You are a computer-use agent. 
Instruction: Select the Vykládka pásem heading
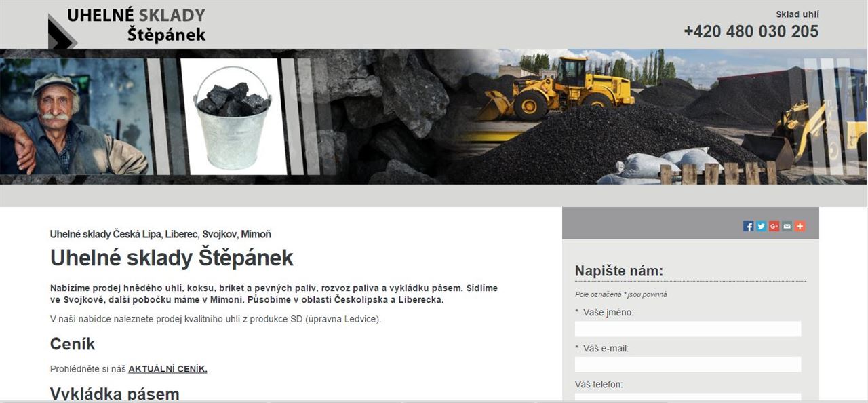click(115, 394)
